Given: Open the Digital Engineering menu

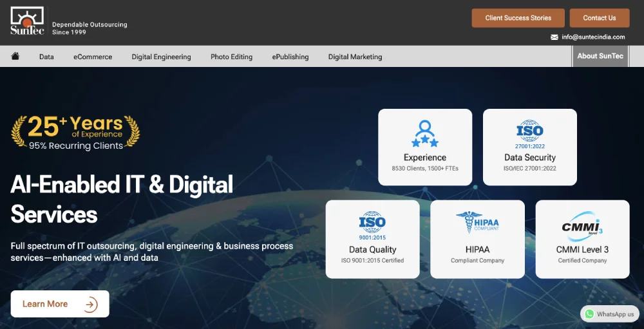Looking at the screenshot, I should [161, 57].
